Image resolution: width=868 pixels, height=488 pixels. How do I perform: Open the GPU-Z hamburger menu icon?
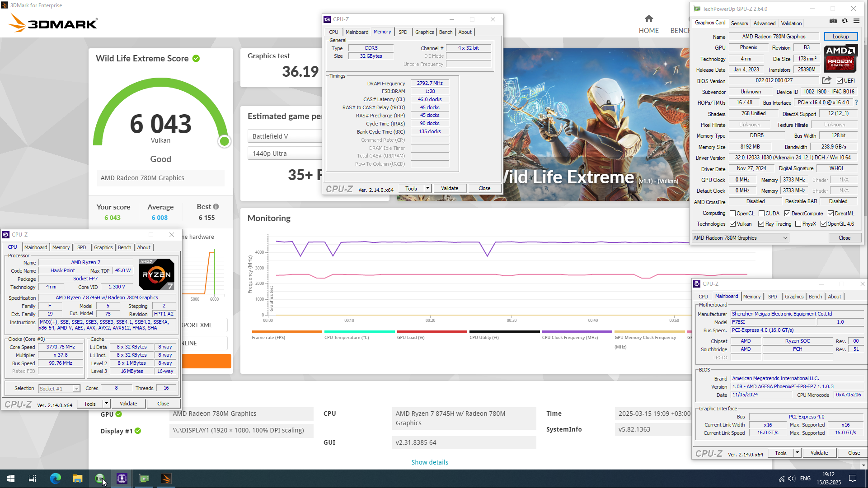pyautogui.click(x=856, y=21)
